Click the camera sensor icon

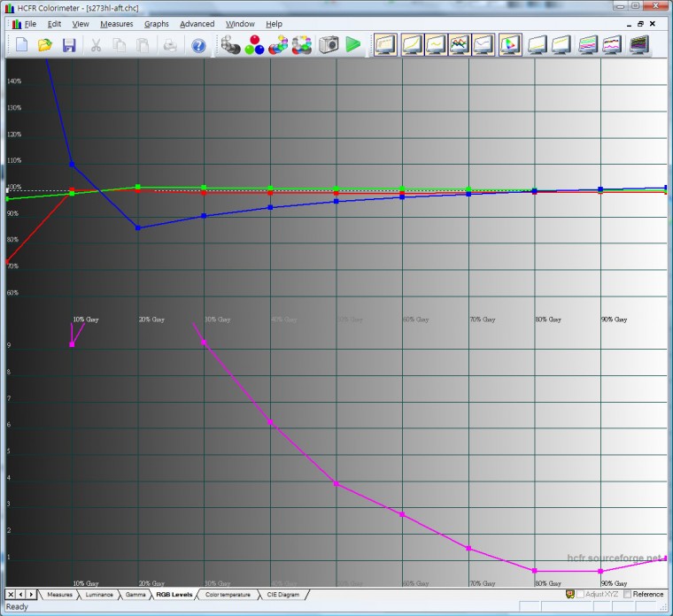(329, 44)
